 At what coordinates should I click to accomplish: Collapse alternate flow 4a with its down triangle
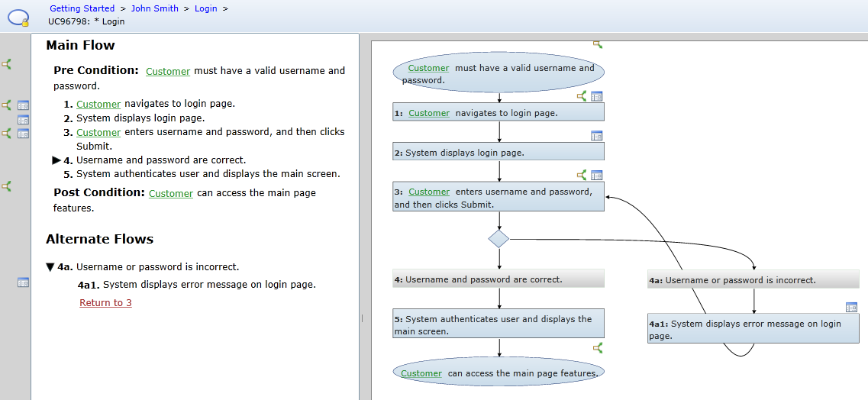pyautogui.click(x=50, y=267)
